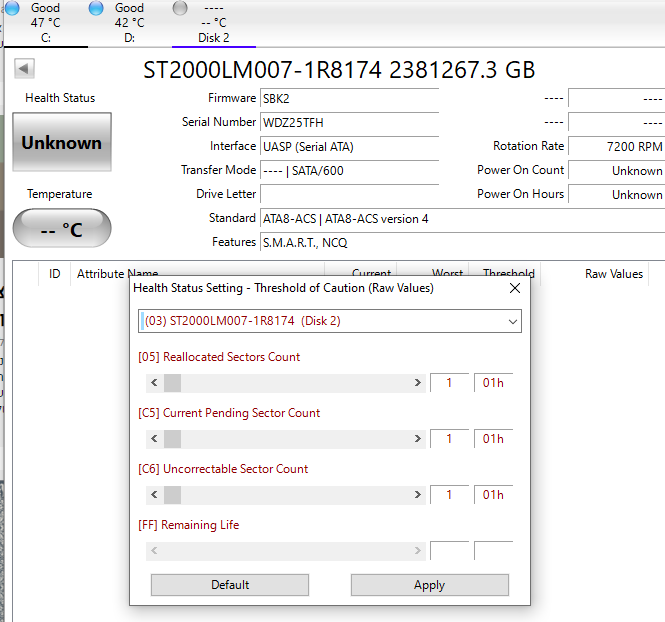Click left arrow of Uncorrectable Sector slider
The image size is (665, 622).
(x=154, y=495)
